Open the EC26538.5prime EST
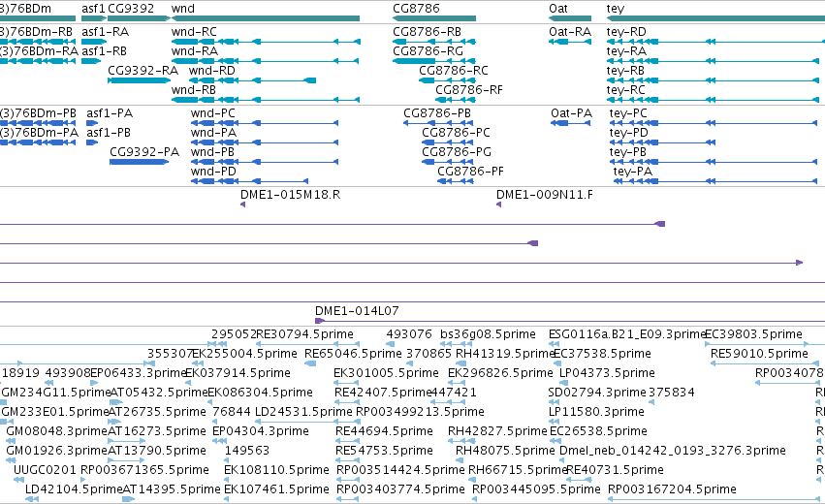This screenshot has width=825, height=504. tap(555, 441)
